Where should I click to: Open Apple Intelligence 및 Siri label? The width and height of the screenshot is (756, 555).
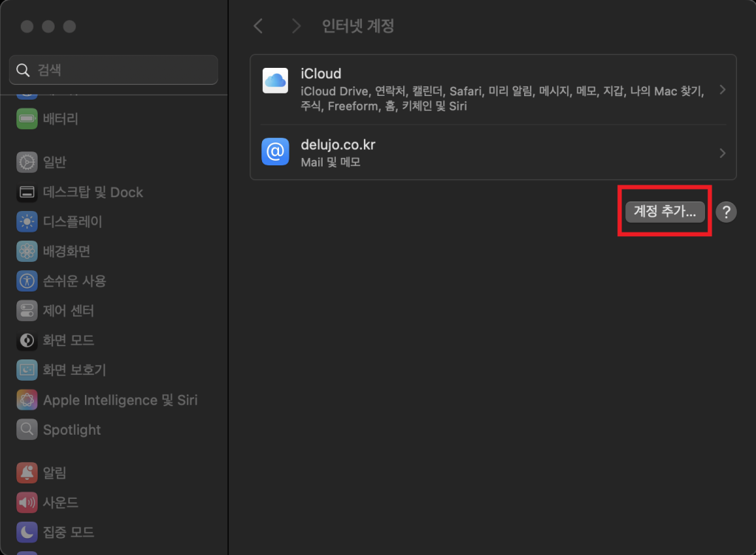(x=120, y=400)
